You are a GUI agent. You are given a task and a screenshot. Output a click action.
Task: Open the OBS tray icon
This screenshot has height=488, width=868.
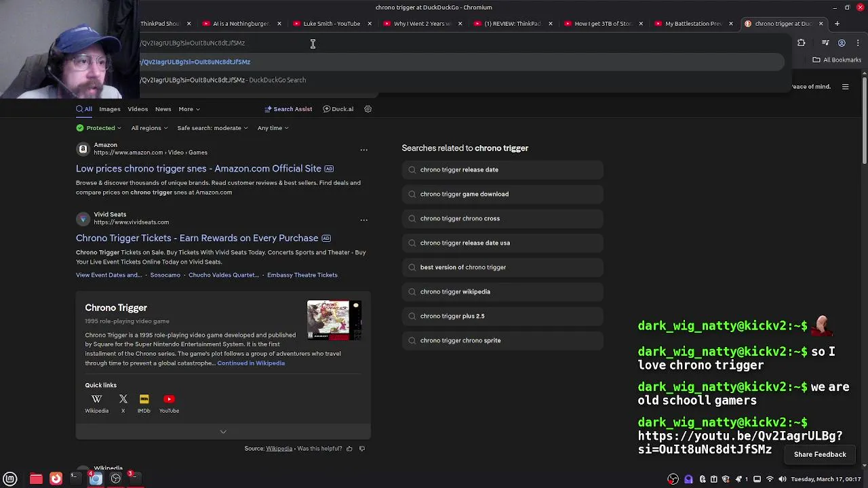click(673, 479)
